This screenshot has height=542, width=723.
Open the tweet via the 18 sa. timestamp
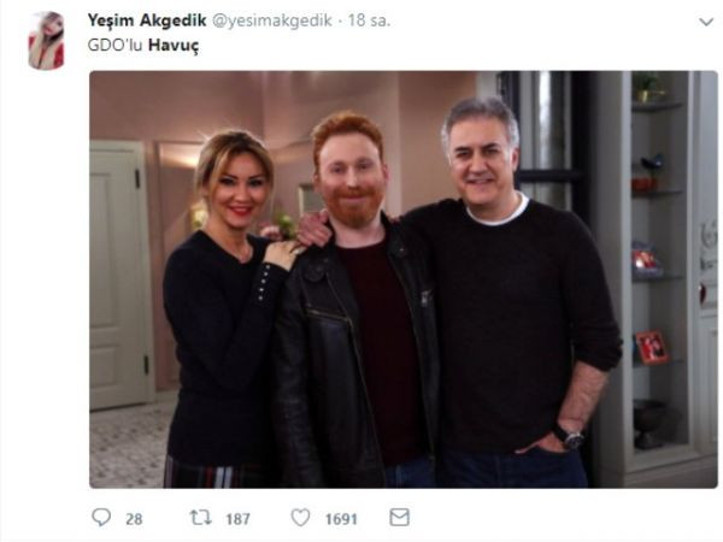[x=369, y=21]
